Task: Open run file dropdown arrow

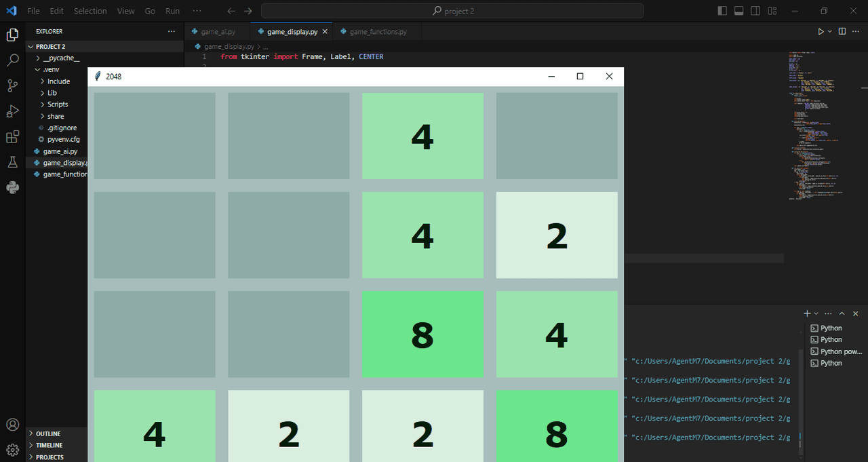Action: 830,31
